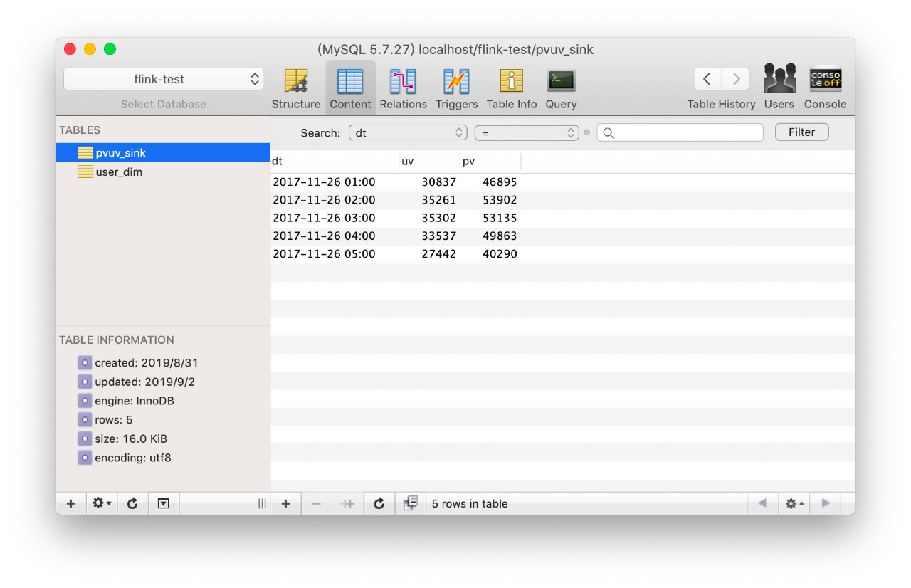Click into the search filter field
The width and height of the screenshot is (911, 588).
coord(680,132)
